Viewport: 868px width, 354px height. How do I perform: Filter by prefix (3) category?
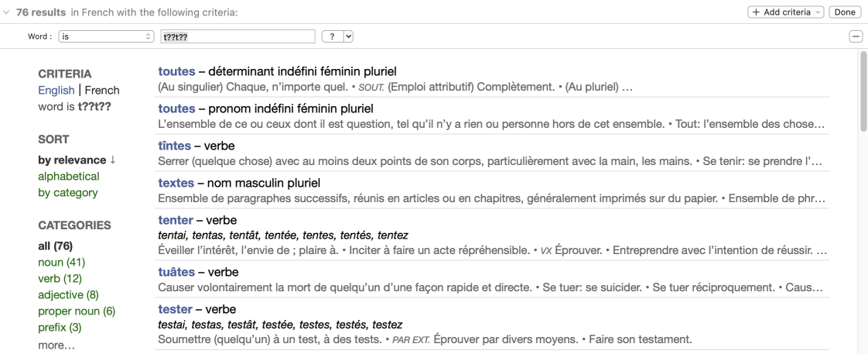pos(60,327)
